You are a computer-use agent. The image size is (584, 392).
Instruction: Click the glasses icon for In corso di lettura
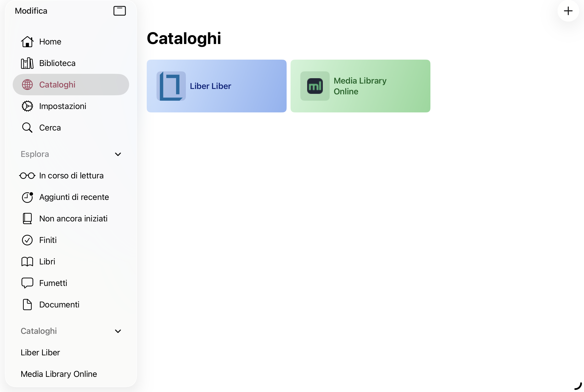27,176
